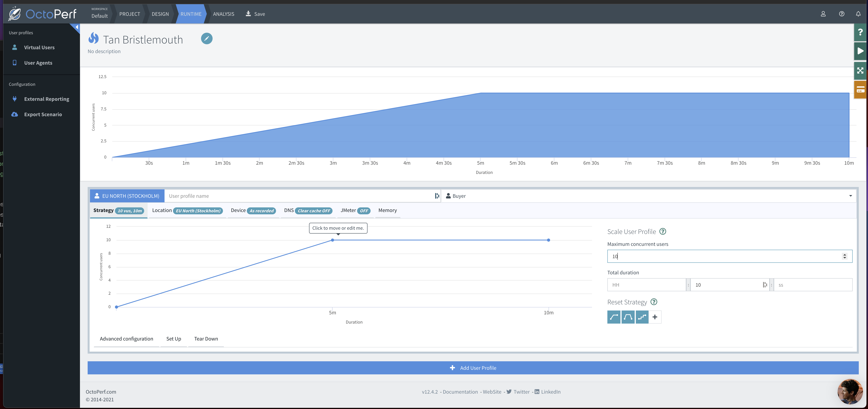
Task: Switch to the Device tab
Action: coord(253,210)
